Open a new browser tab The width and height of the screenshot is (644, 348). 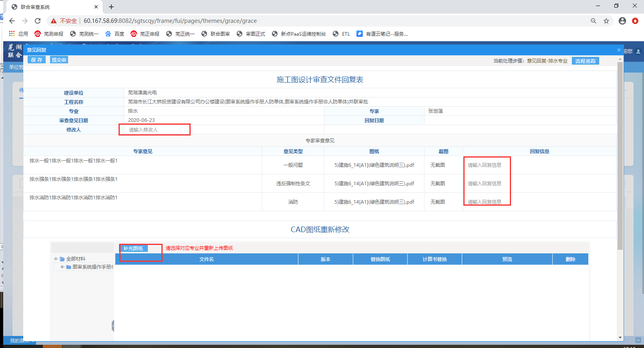111,7
